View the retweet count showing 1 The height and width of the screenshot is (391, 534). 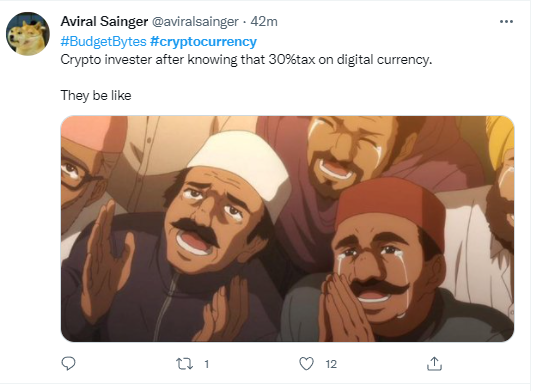[206, 364]
